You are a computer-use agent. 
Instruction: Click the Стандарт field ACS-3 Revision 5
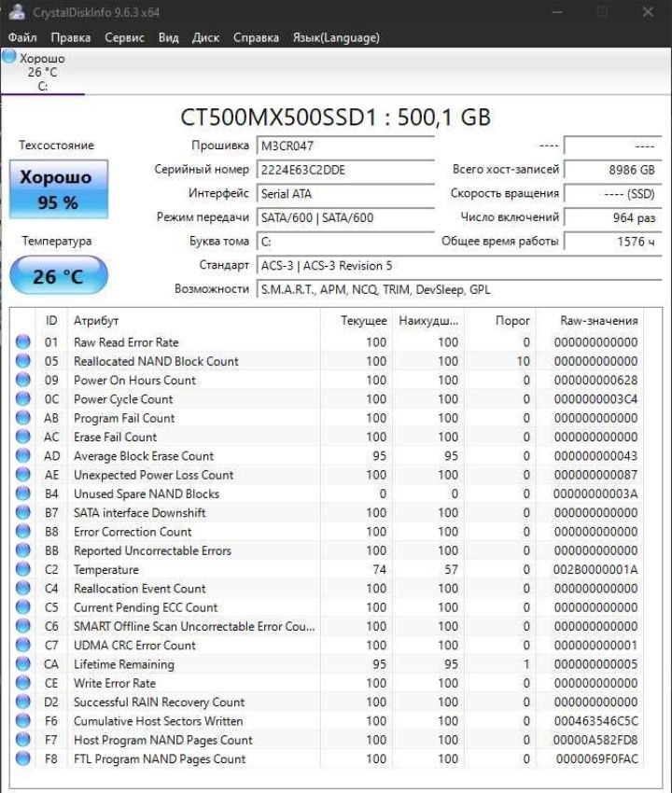click(x=459, y=266)
